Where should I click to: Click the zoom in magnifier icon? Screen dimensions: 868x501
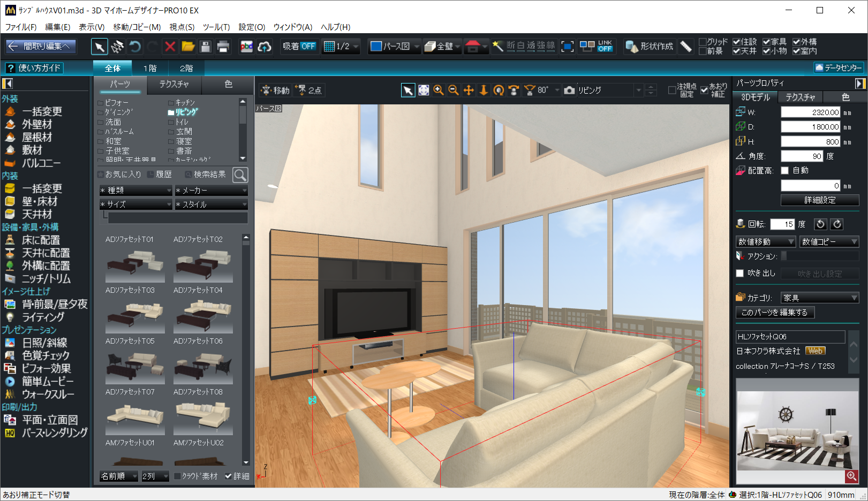point(439,90)
